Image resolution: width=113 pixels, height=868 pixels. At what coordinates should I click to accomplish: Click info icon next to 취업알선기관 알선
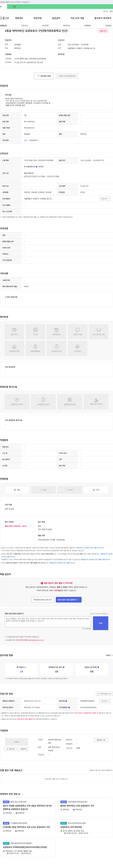64,667
